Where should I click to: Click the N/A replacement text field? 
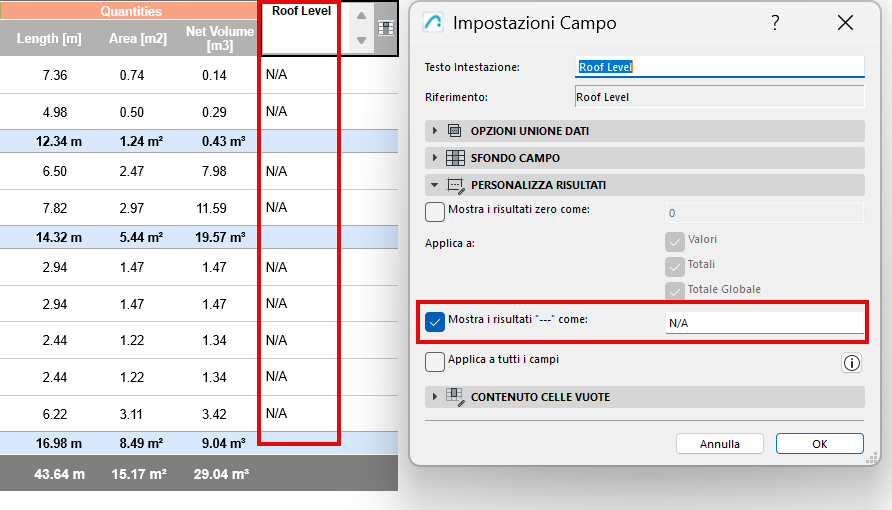(764, 323)
